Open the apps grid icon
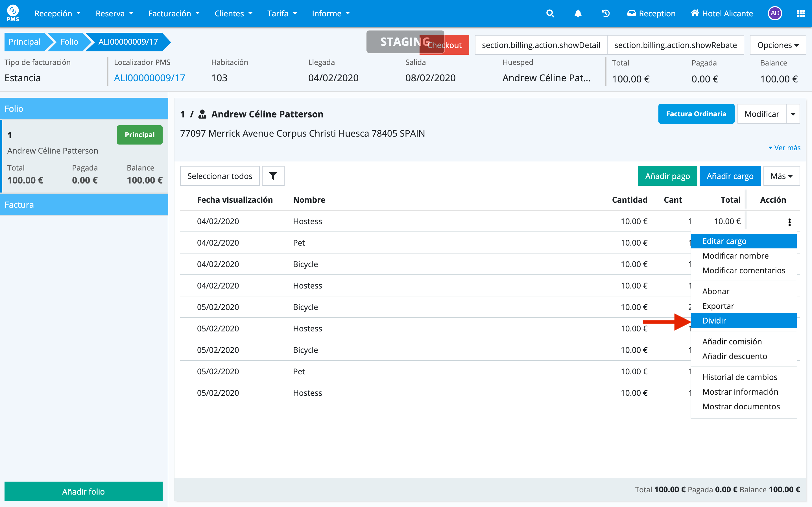 pos(801,14)
